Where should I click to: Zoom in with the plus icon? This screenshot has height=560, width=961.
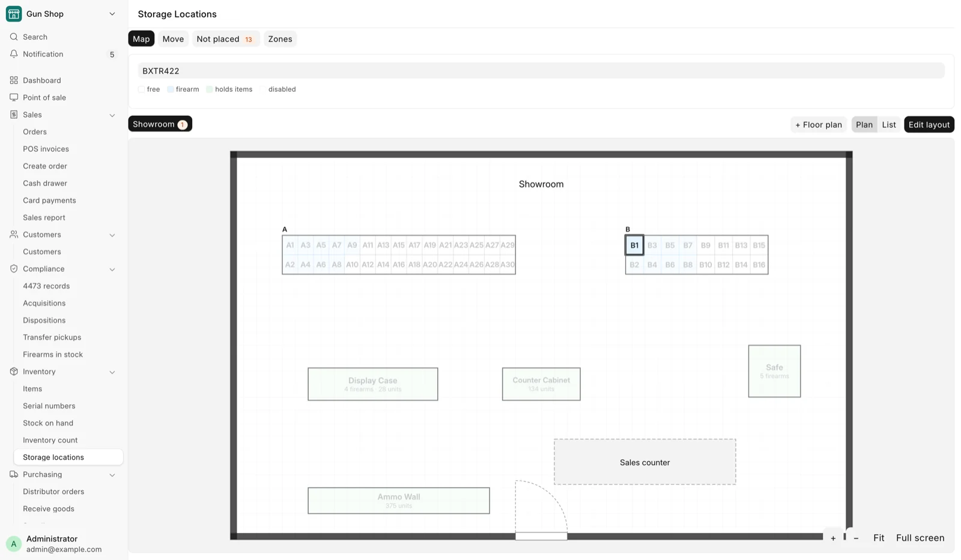(x=833, y=538)
